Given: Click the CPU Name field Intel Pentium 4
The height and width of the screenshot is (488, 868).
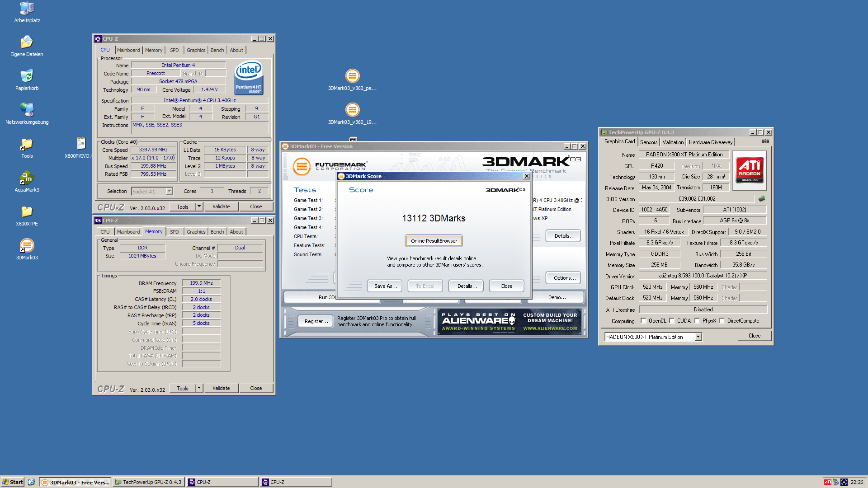Looking at the screenshot, I should (178, 65).
